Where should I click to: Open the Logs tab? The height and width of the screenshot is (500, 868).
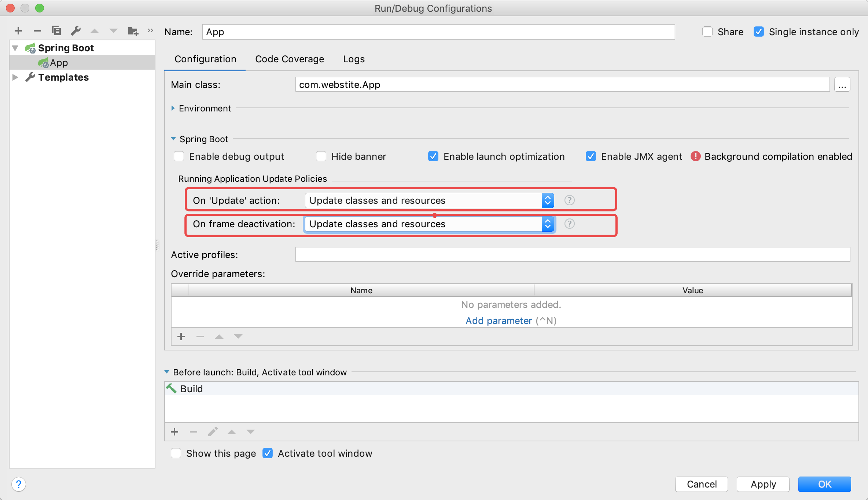[353, 59]
